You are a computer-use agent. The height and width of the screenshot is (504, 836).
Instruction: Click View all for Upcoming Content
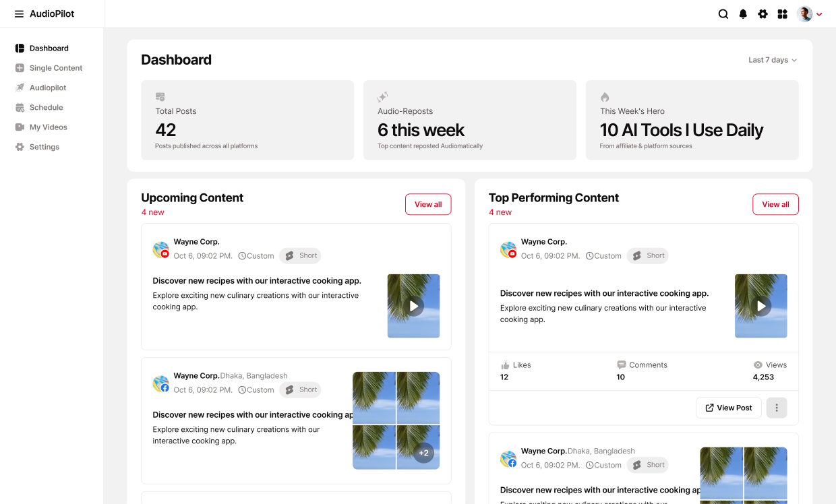click(428, 204)
